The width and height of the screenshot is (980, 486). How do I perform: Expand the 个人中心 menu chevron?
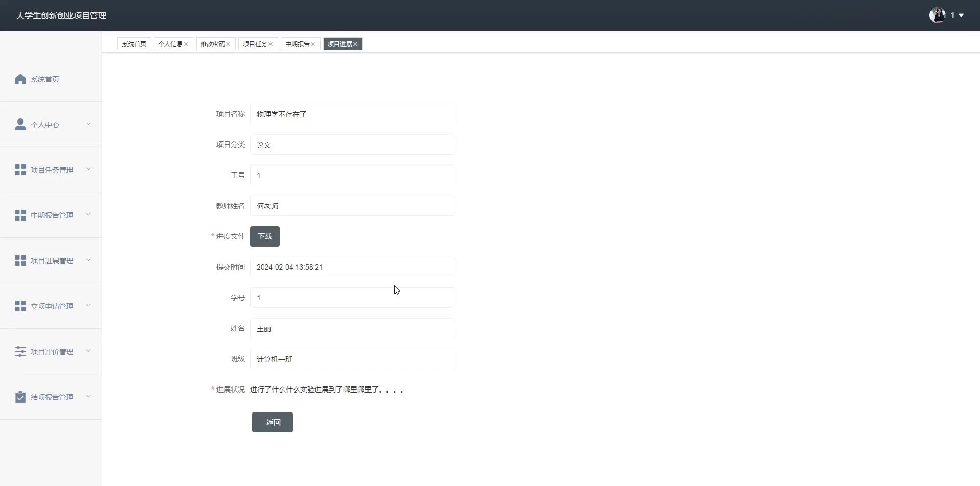click(88, 124)
